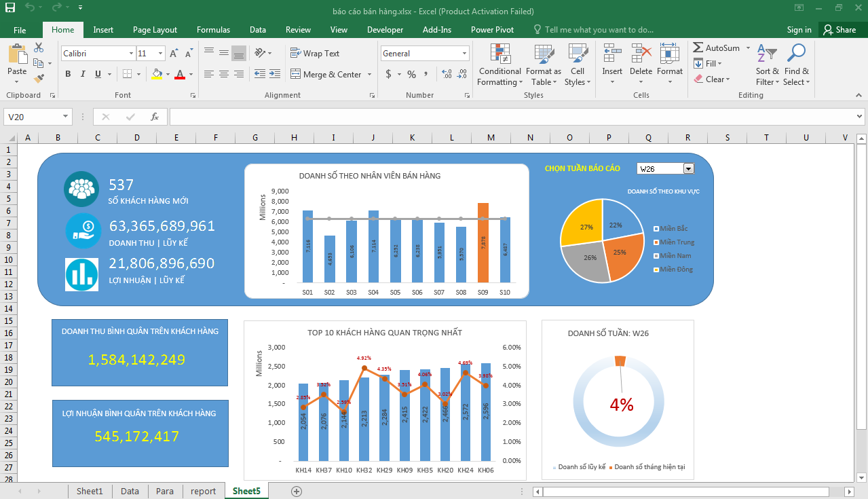Open the File menu
The width and height of the screenshot is (868, 499).
click(20, 30)
